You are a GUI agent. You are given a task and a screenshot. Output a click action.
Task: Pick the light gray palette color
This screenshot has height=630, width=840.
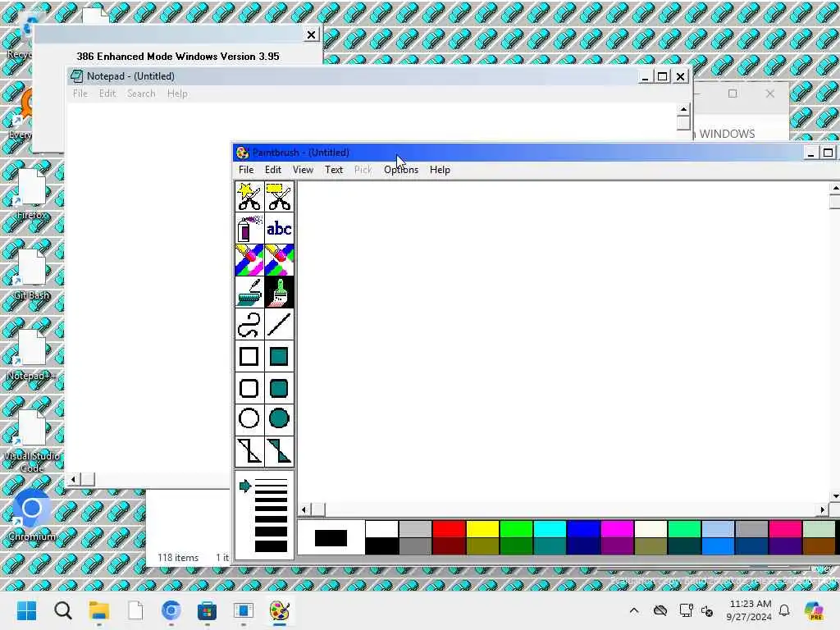tap(415, 529)
